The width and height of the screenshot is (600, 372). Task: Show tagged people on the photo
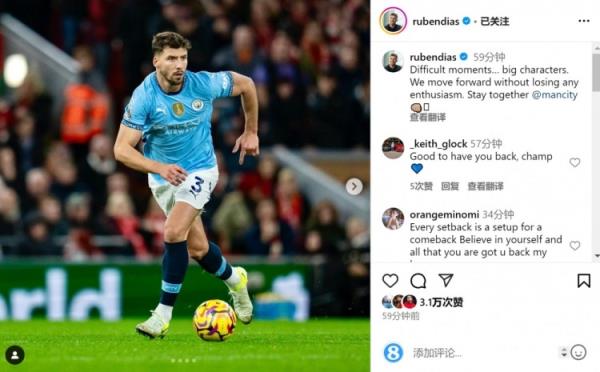[x=15, y=355]
